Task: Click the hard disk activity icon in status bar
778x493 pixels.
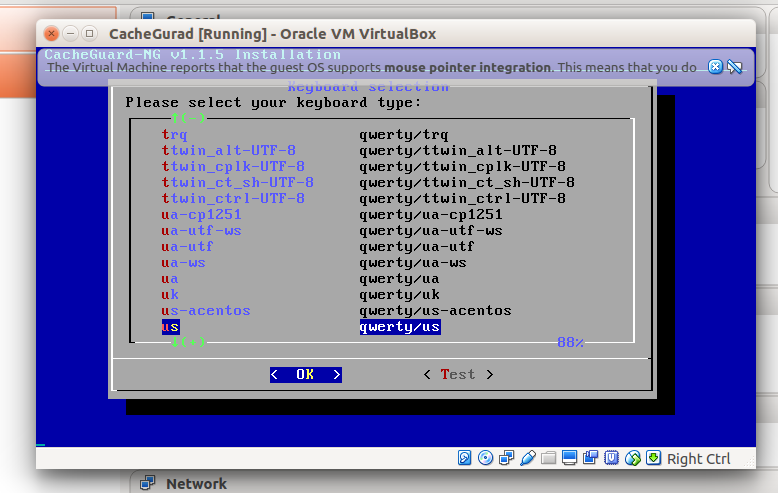Action: (x=464, y=458)
